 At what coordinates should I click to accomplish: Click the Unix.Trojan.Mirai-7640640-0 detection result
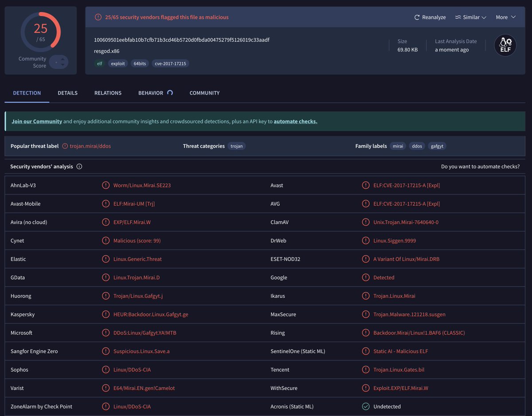coord(406,222)
